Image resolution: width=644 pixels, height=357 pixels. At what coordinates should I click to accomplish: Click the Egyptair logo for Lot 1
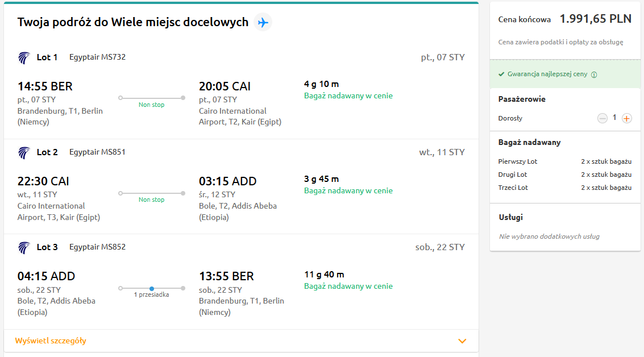pos(24,58)
